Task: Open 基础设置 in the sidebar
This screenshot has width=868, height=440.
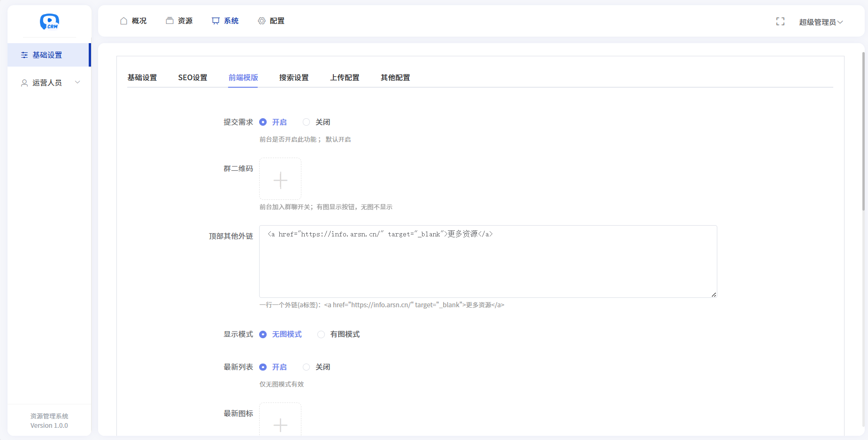Action: (x=49, y=55)
